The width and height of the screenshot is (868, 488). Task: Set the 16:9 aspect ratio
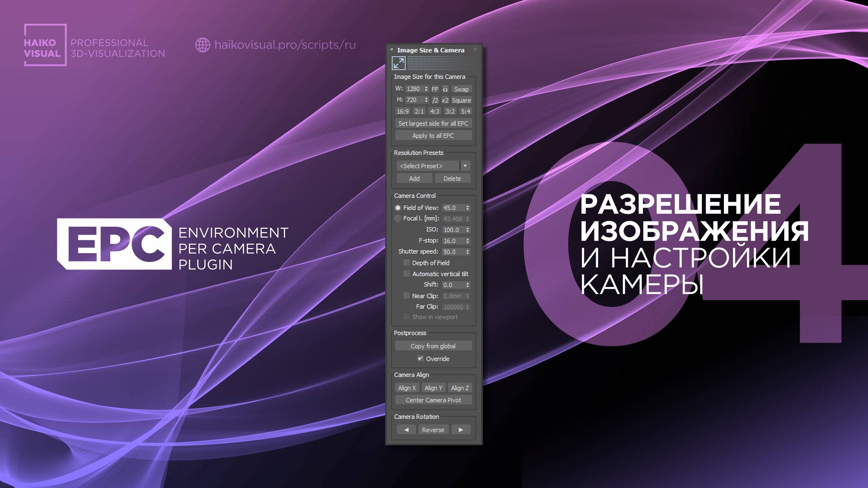tap(403, 111)
